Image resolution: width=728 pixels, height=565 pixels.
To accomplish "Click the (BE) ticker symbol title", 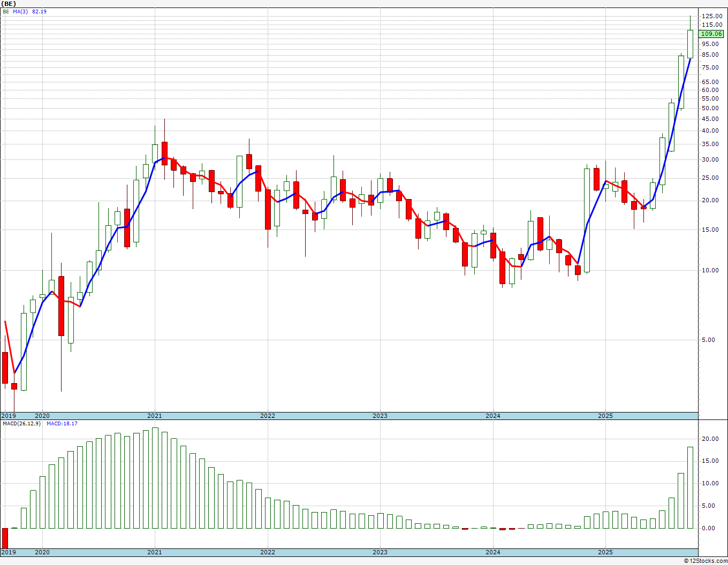I will coord(9,4).
